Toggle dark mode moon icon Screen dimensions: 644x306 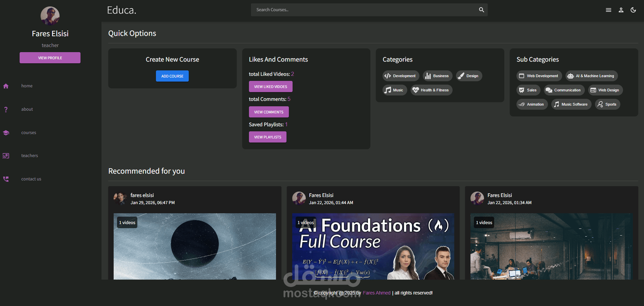[633, 10]
